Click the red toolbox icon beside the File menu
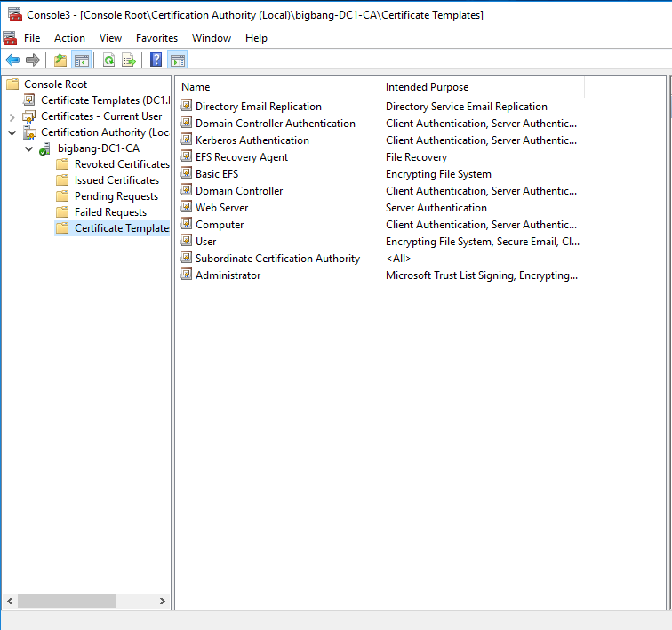Viewport: 672px width, 630px height. 10,38
